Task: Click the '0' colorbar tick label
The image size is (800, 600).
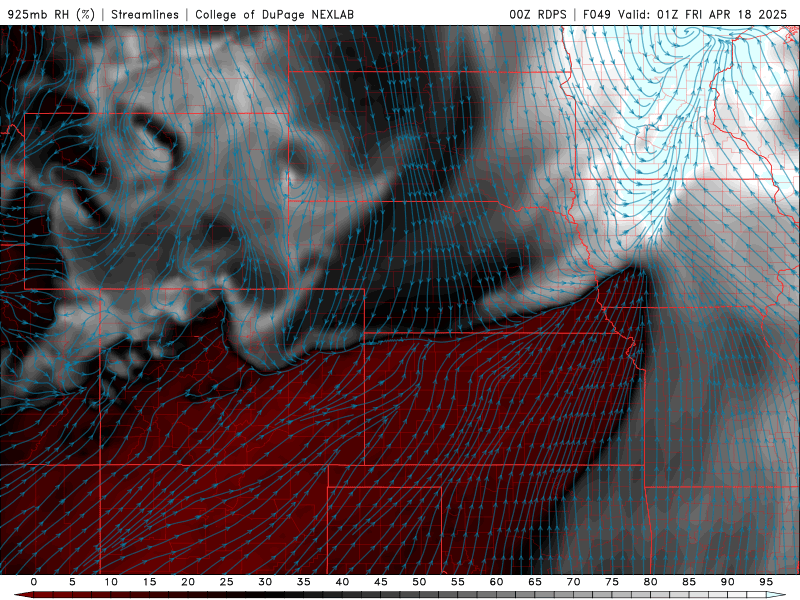Action: [34, 582]
